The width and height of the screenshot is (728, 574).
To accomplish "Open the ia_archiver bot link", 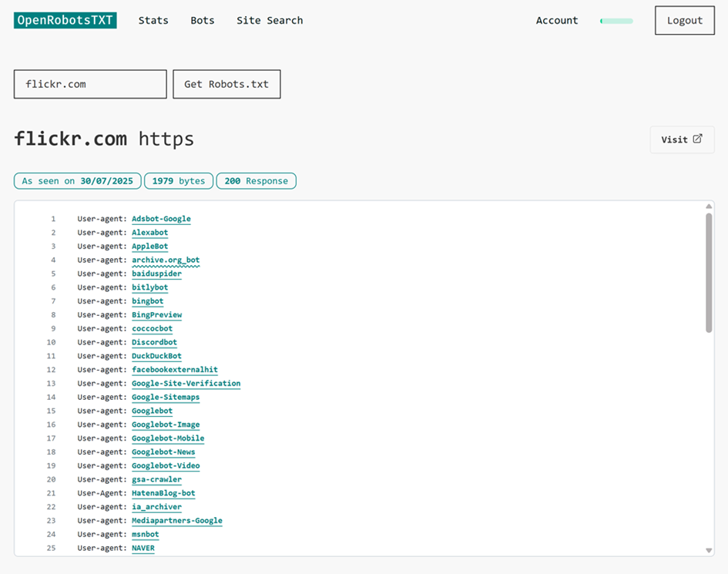I will (156, 507).
